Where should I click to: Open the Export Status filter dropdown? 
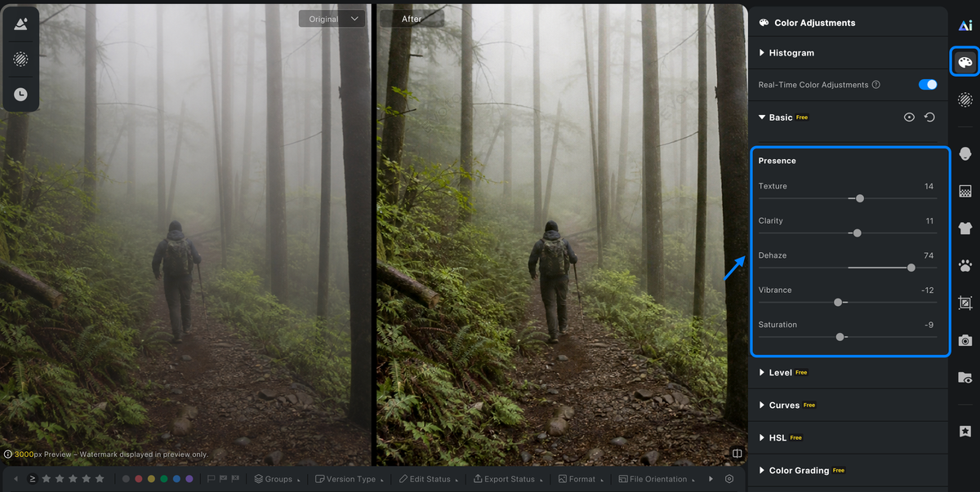[506, 479]
